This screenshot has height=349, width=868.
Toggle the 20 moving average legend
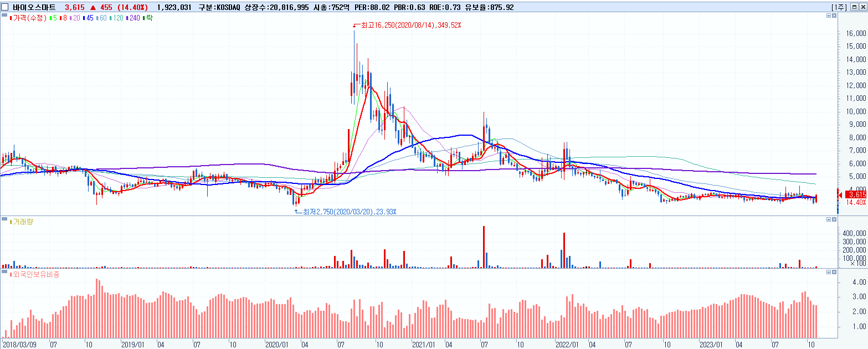(x=74, y=18)
